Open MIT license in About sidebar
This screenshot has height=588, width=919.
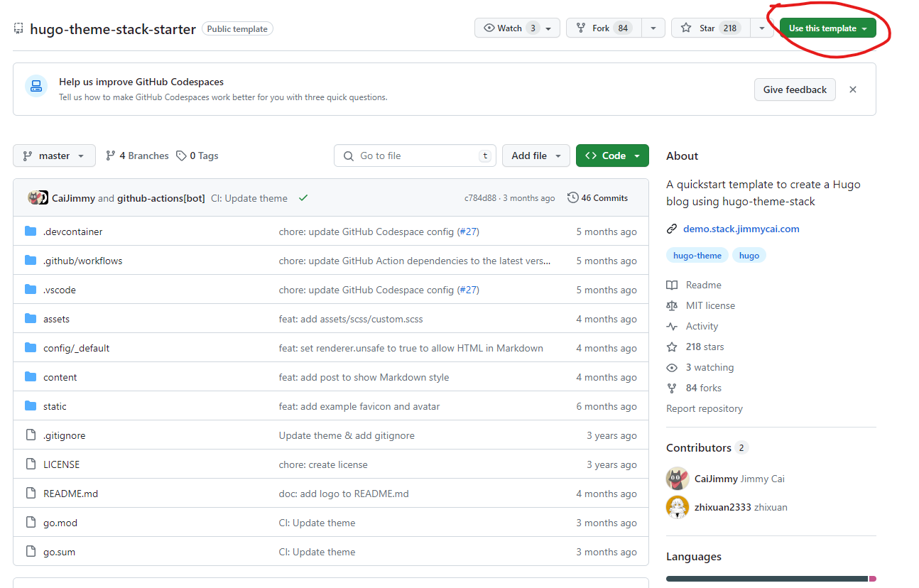[701, 305]
